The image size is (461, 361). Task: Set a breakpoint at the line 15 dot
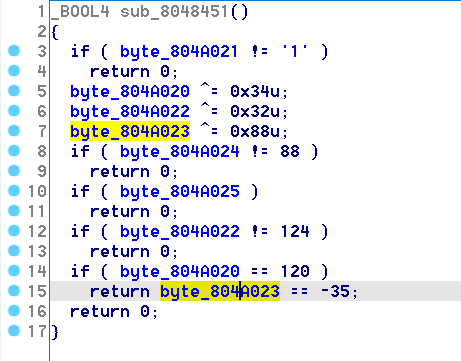pyautogui.click(x=14, y=291)
